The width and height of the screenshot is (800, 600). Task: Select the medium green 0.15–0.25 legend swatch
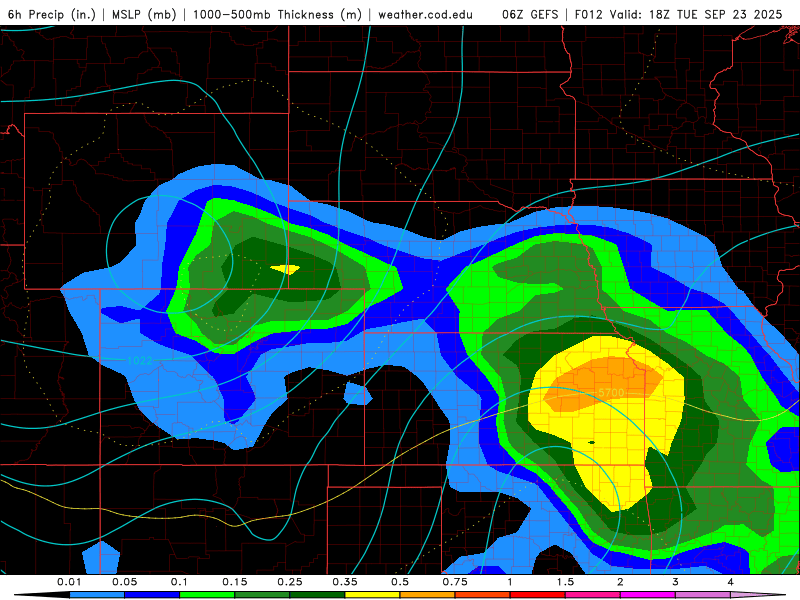click(x=262, y=595)
